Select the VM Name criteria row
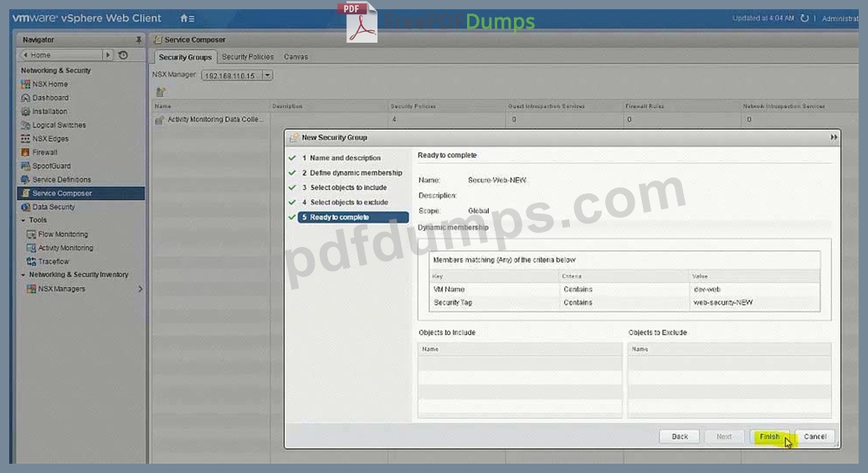 [624, 289]
